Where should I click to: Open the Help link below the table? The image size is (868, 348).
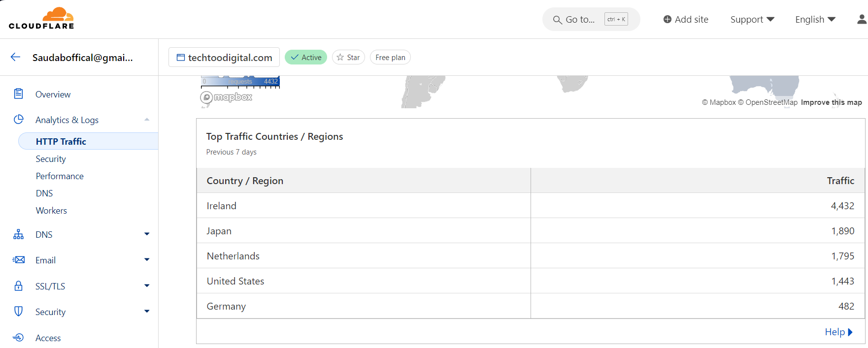(x=838, y=332)
